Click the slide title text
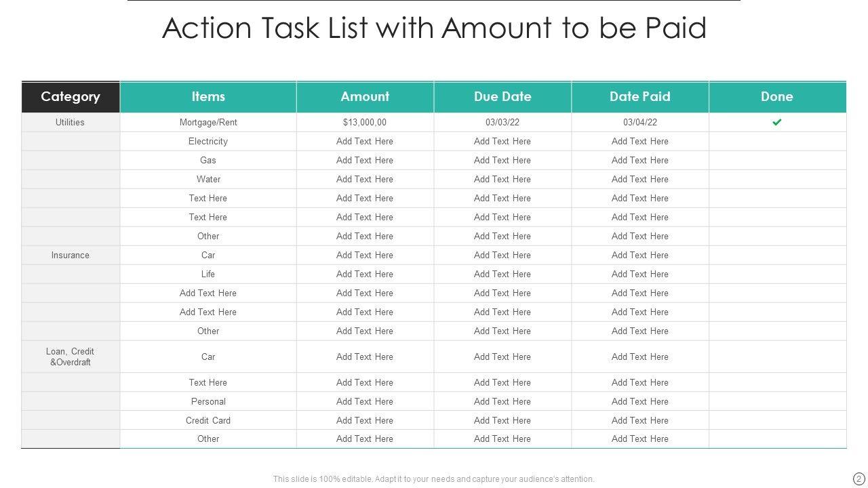Screen dimensions: 868x488 [x=434, y=28]
